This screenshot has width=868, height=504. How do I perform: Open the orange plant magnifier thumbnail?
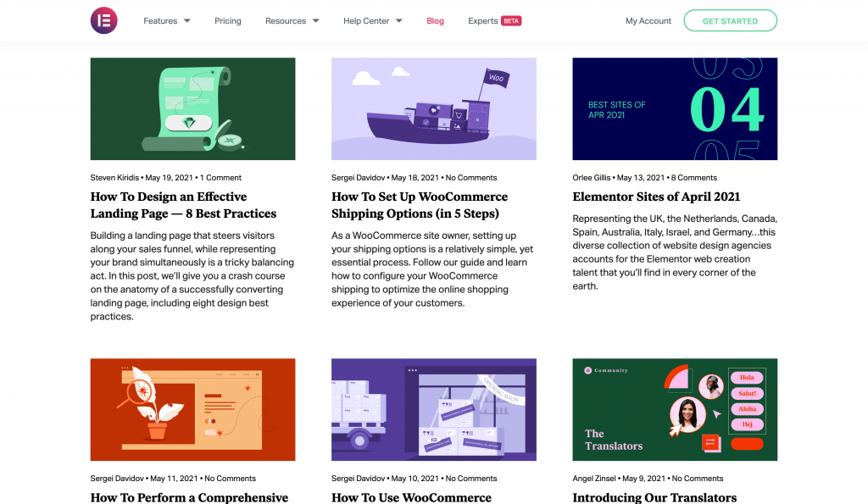(x=192, y=409)
